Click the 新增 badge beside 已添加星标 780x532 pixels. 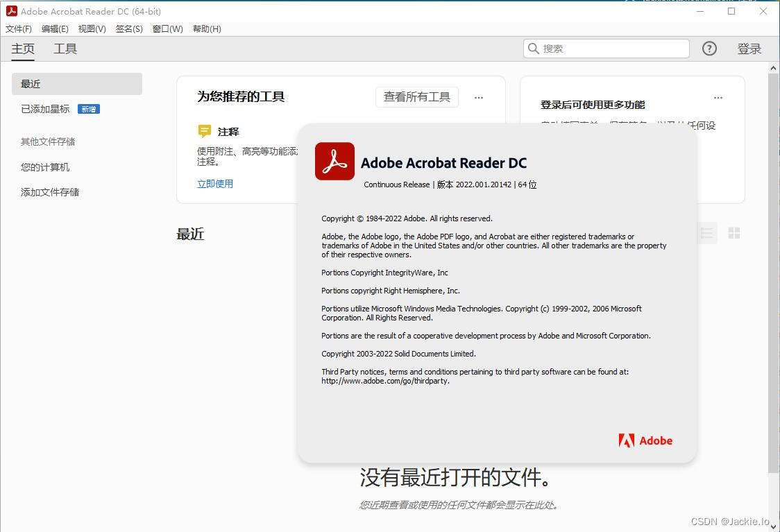[89, 109]
